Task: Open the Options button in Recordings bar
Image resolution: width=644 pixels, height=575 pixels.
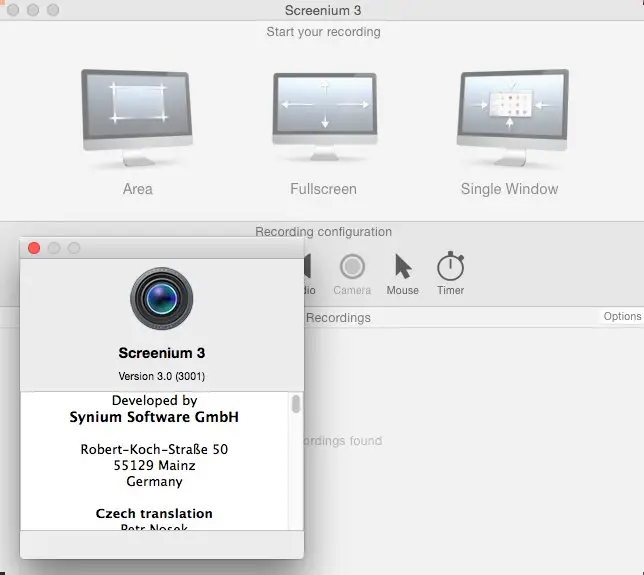Action: click(x=622, y=316)
